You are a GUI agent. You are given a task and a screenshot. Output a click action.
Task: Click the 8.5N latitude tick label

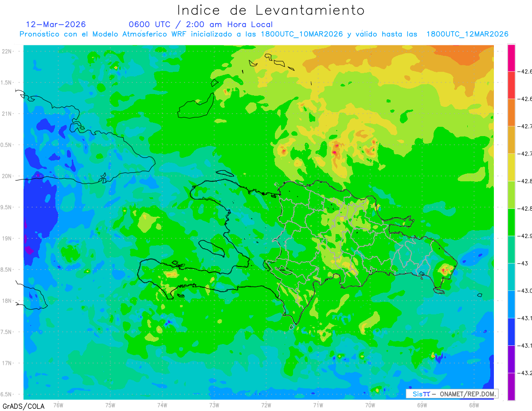coord(6,270)
